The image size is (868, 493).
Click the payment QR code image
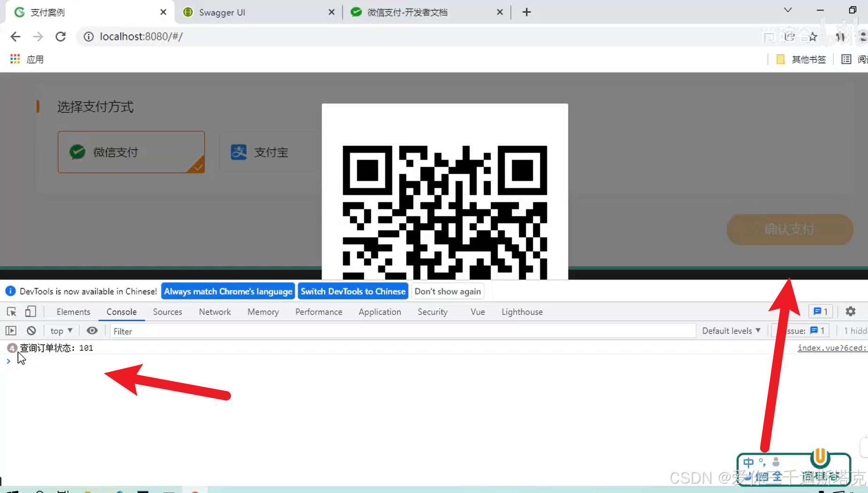point(445,212)
